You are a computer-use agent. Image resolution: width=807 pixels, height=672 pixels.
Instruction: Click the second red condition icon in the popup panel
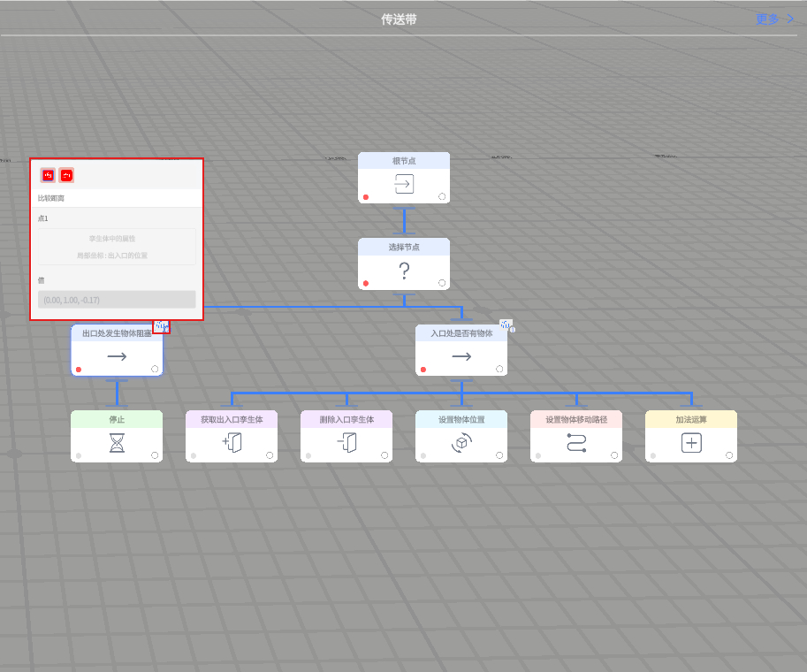point(66,176)
